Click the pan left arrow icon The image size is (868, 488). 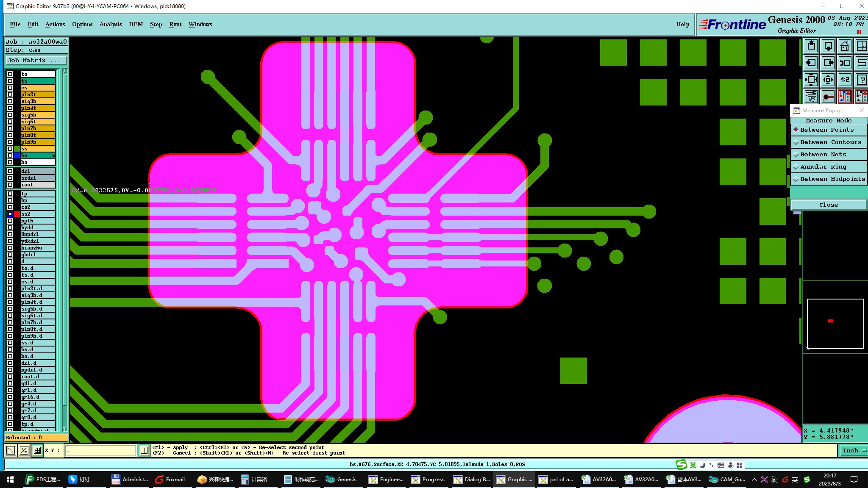(x=811, y=63)
